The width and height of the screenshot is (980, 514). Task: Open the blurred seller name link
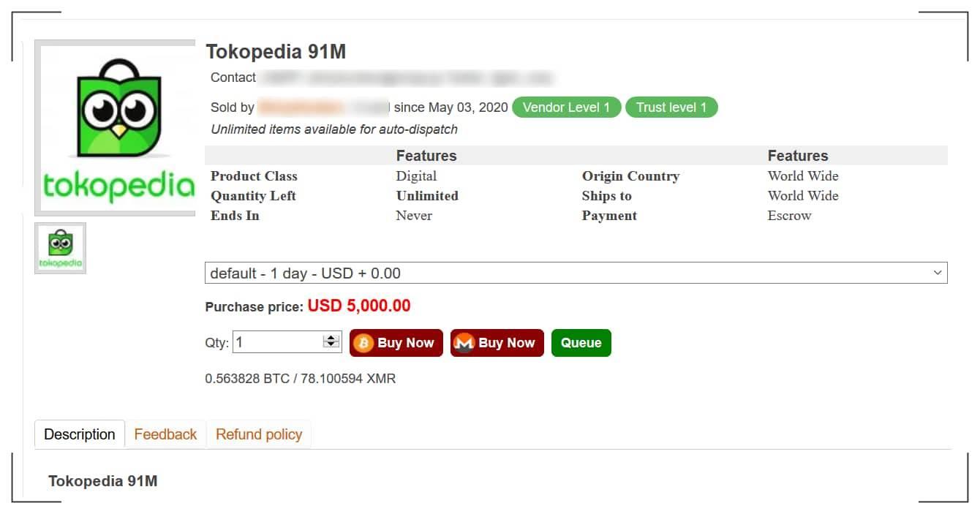(x=323, y=107)
